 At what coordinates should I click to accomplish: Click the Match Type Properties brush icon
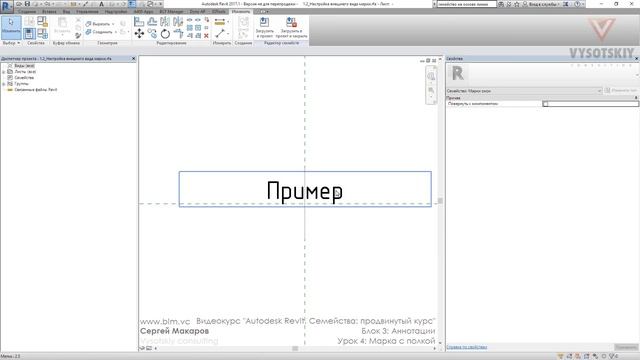[x=78, y=36]
